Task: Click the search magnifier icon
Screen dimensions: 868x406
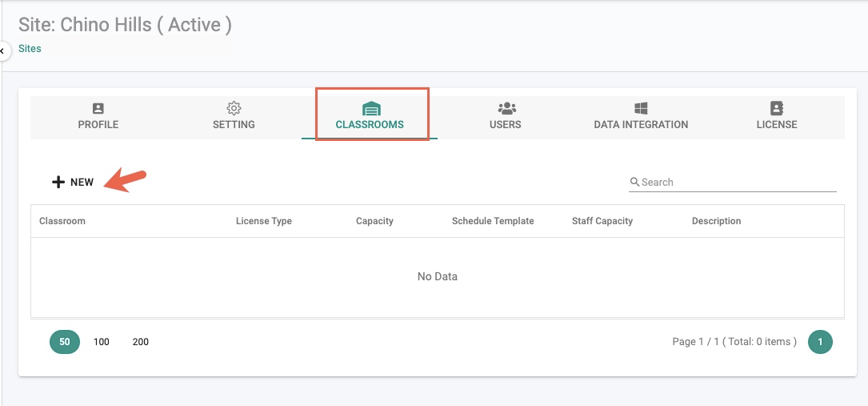Action: 635,182
